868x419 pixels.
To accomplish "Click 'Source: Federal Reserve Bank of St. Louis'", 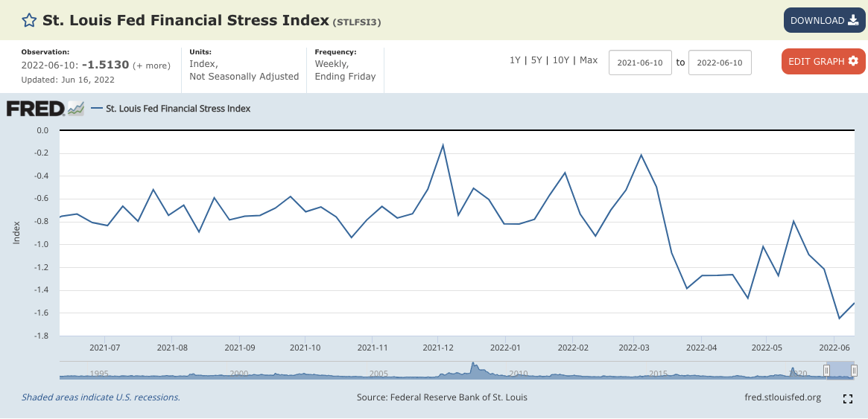I will coord(442,397).
